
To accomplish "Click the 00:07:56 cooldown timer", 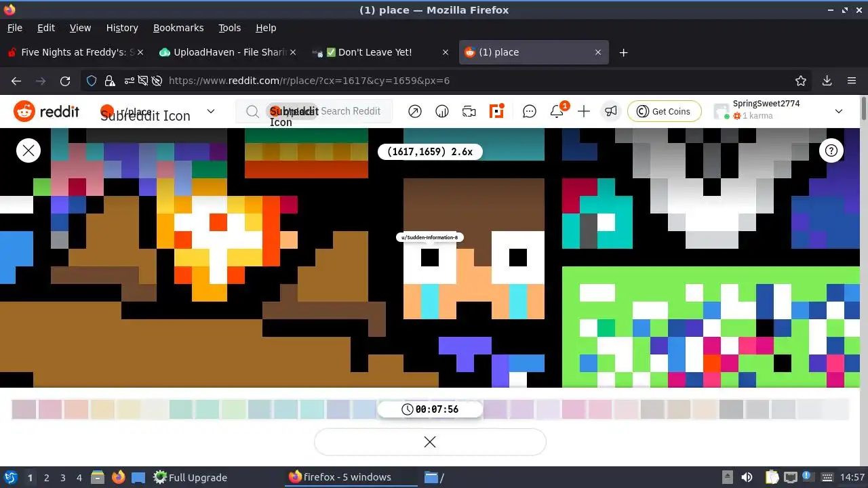I will 430,409.
